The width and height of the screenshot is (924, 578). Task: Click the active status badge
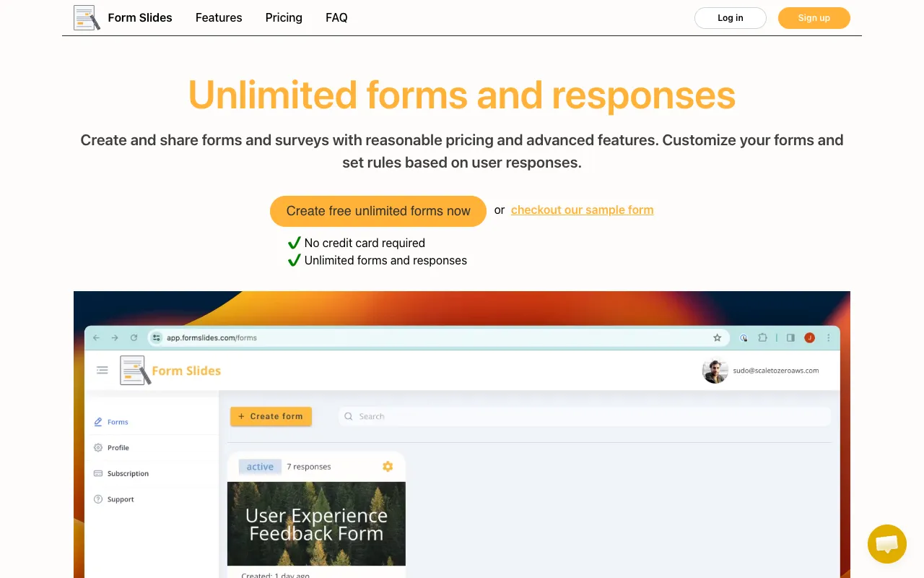pyautogui.click(x=260, y=467)
